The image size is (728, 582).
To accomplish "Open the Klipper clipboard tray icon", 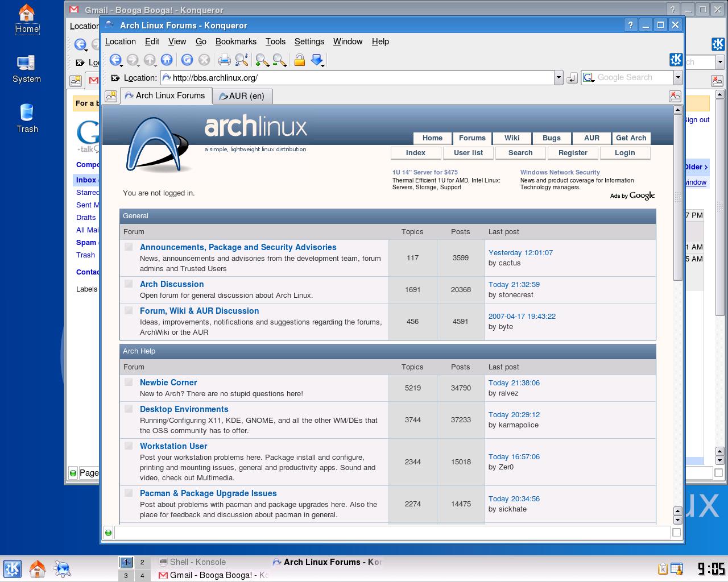I will coord(663,568).
